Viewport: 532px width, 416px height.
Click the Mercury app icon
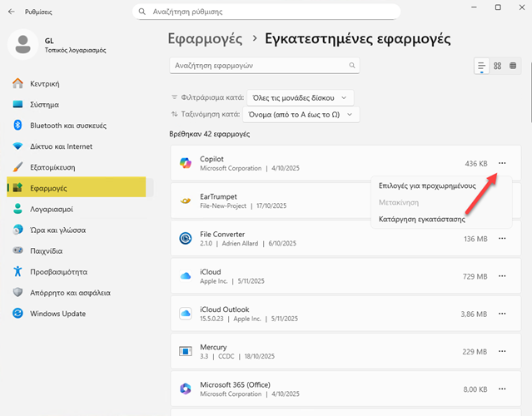[x=186, y=351]
